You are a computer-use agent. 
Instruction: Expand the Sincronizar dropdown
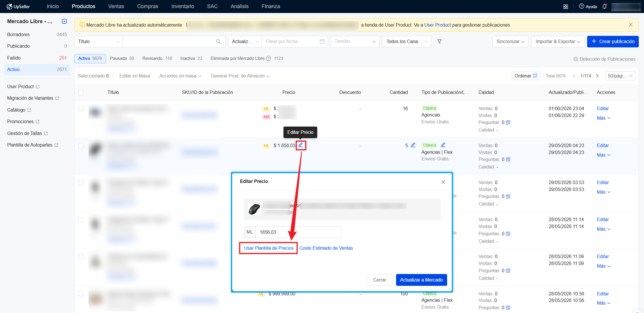click(x=510, y=42)
